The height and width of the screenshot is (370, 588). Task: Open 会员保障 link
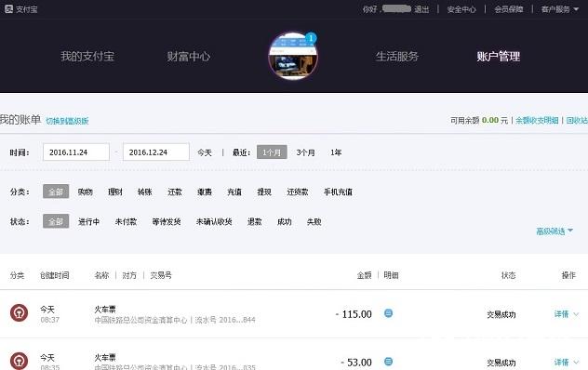[509, 9]
